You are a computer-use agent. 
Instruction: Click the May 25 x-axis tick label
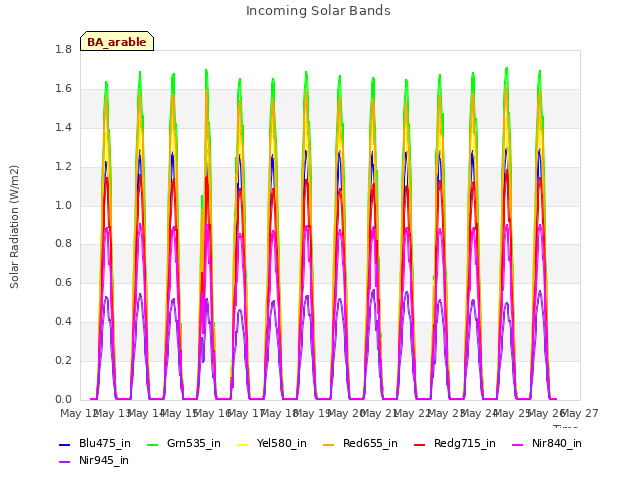click(513, 413)
